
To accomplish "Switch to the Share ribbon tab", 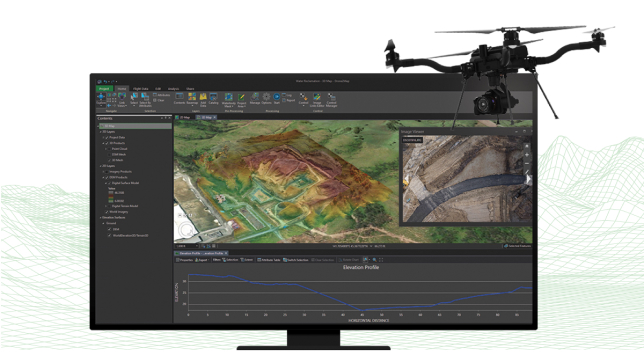I will 190,89.
